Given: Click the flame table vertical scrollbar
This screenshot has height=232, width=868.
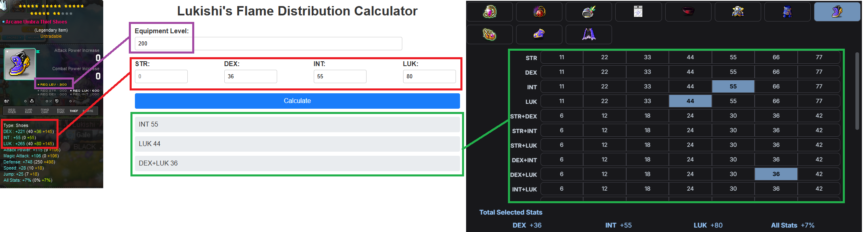Looking at the screenshot, I should (857, 91).
